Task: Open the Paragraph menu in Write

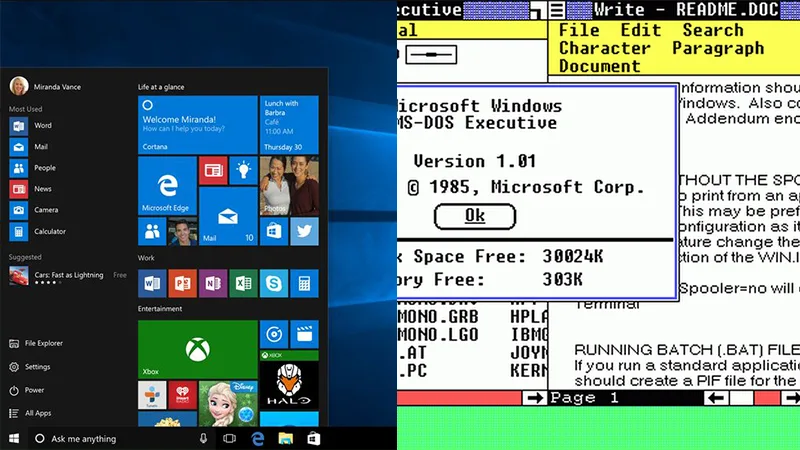Action: point(718,48)
